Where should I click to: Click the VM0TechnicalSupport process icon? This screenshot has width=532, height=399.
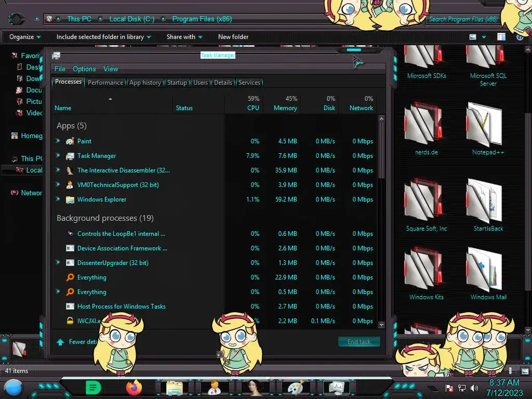pos(70,185)
